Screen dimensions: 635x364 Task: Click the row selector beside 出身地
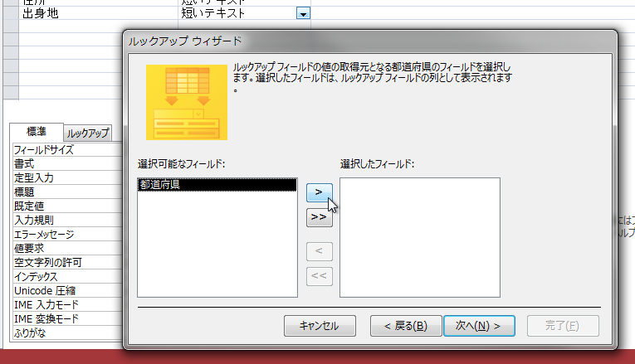[x=11, y=13]
